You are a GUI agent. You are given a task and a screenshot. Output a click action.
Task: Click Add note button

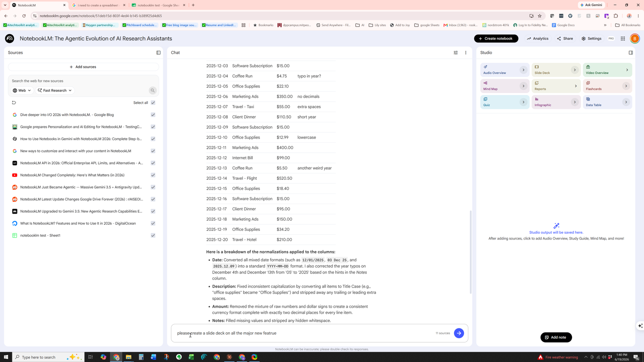pos(556,337)
